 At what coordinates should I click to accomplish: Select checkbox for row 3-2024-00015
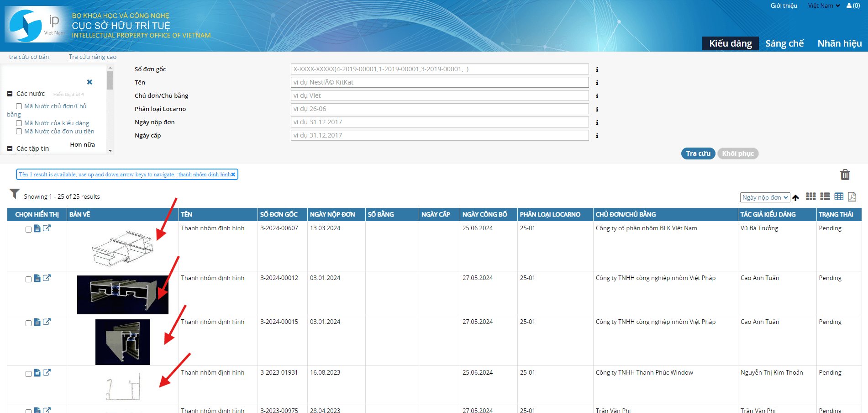point(28,323)
